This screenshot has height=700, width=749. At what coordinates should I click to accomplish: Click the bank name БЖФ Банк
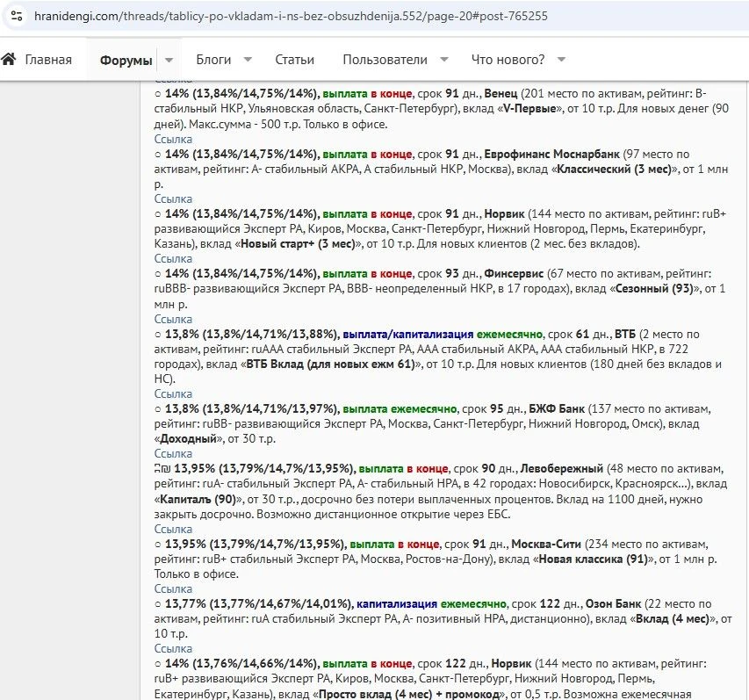557,409
